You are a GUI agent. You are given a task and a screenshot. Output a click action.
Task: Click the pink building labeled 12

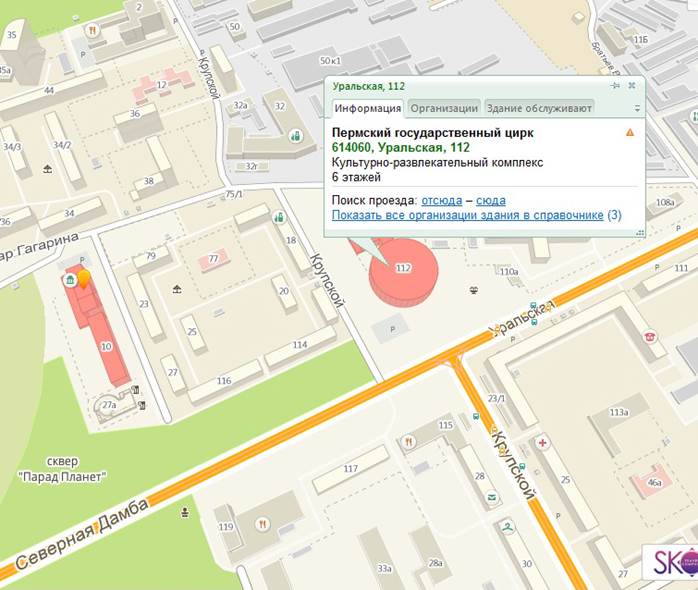pyautogui.click(x=162, y=84)
